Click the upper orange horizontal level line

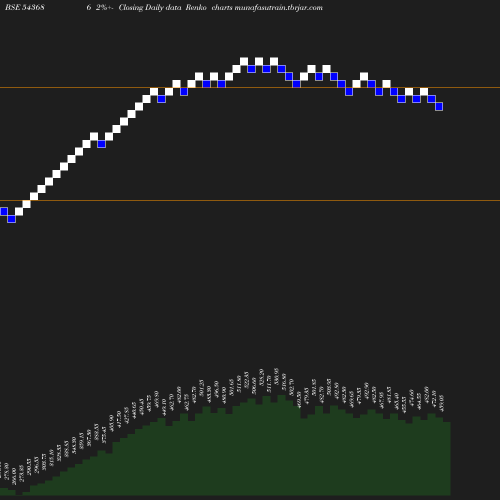point(250,88)
